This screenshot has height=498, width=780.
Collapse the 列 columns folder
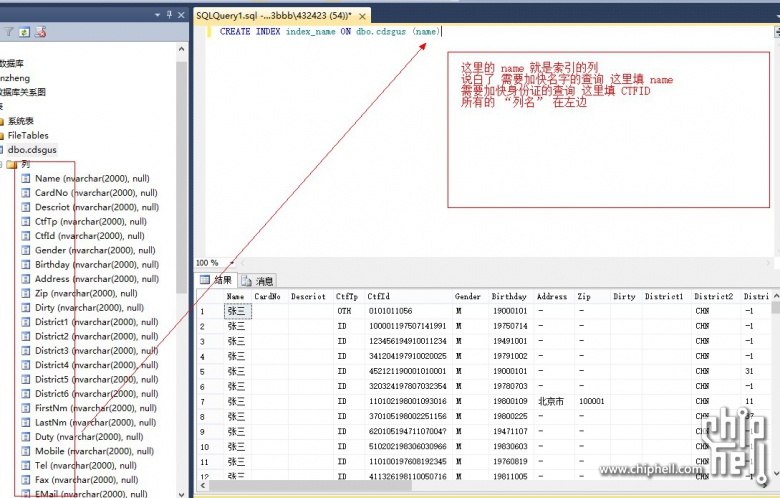tap(1, 164)
